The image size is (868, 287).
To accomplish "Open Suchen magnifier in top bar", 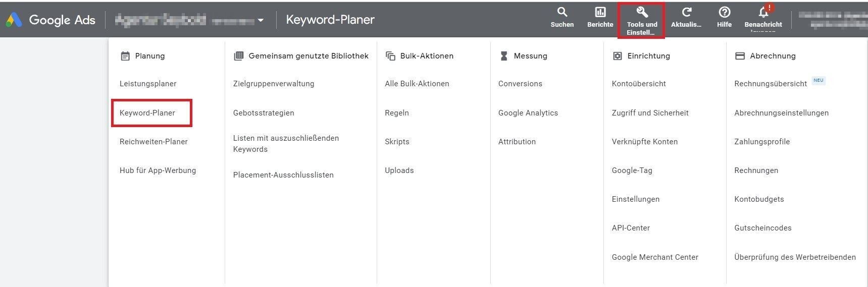I will point(562,12).
